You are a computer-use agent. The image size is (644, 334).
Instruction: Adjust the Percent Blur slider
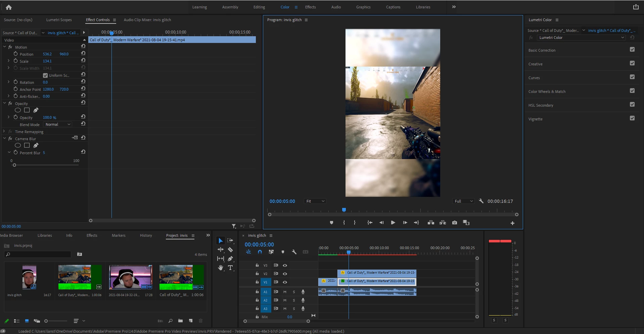[x=14, y=165]
